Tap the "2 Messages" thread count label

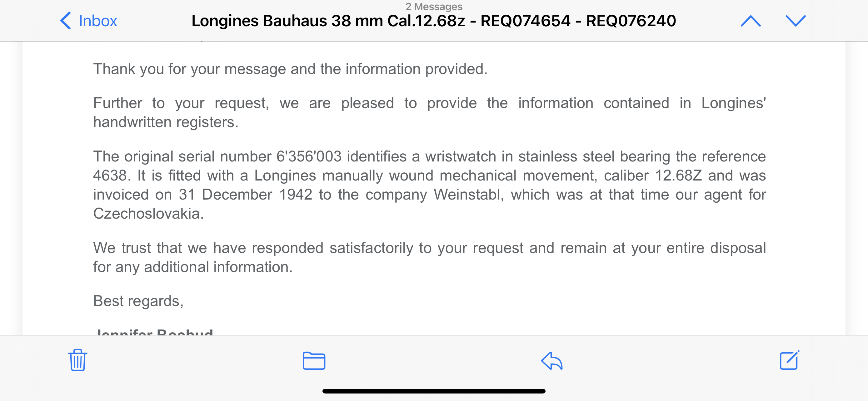pos(434,6)
